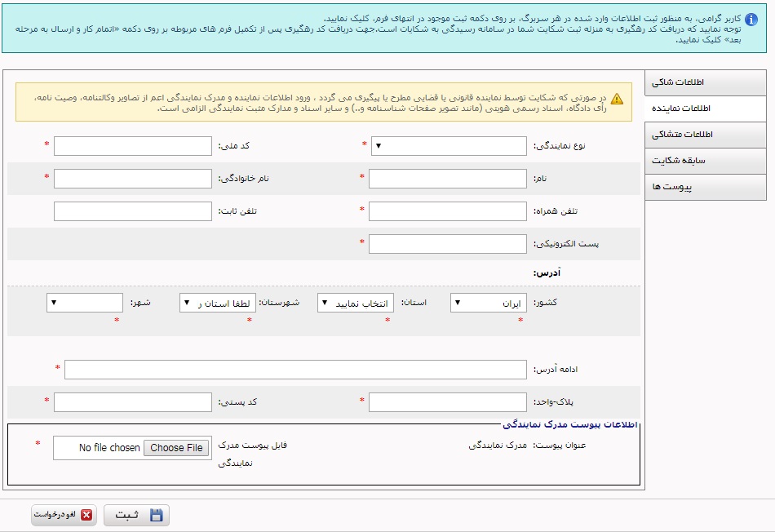Click the شهرستان: label
Viewport: 775px width, 532px height.
tap(280, 302)
